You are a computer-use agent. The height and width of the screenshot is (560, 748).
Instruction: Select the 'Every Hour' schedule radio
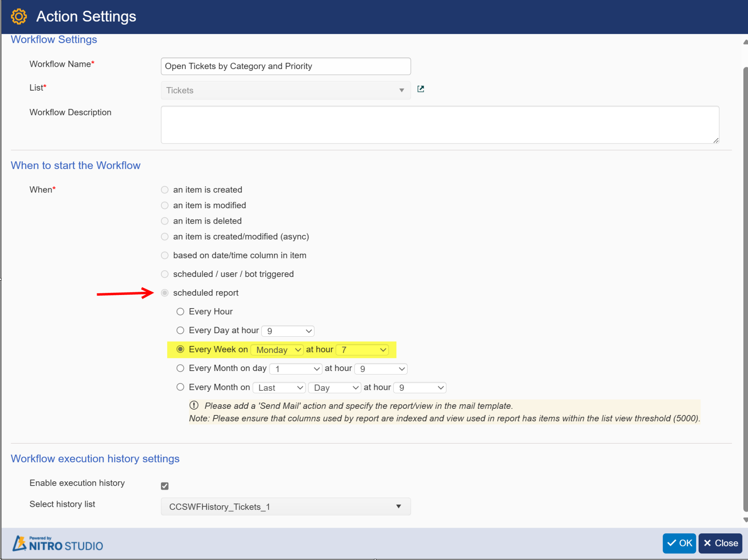click(x=180, y=312)
